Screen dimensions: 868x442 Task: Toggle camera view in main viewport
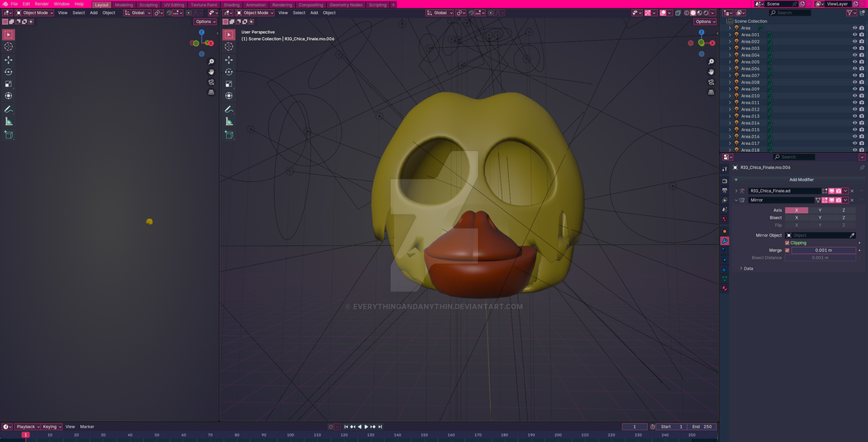pos(711,82)
